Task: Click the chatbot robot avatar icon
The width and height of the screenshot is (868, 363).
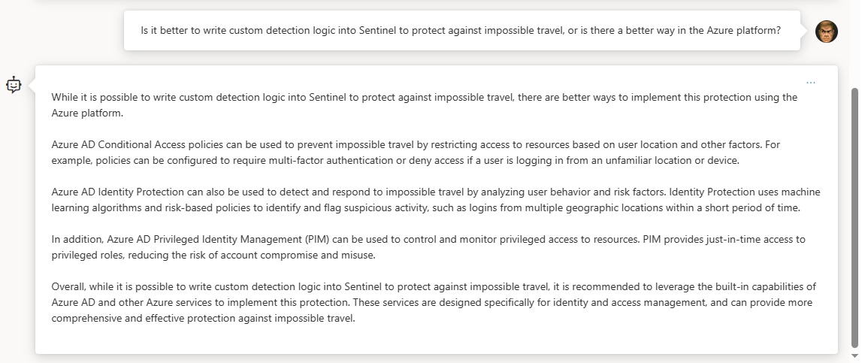Action: pyautogui.click(x=14, y=85)
